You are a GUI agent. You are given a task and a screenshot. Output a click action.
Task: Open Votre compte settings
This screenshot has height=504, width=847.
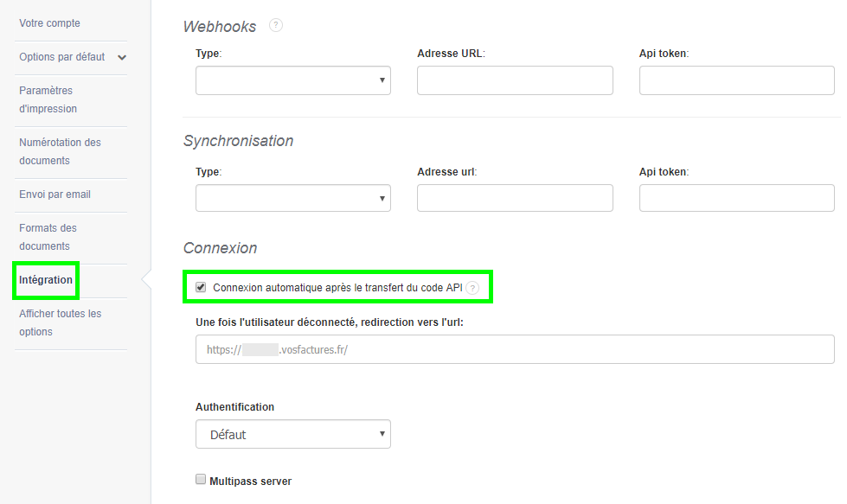coord(48,22)
